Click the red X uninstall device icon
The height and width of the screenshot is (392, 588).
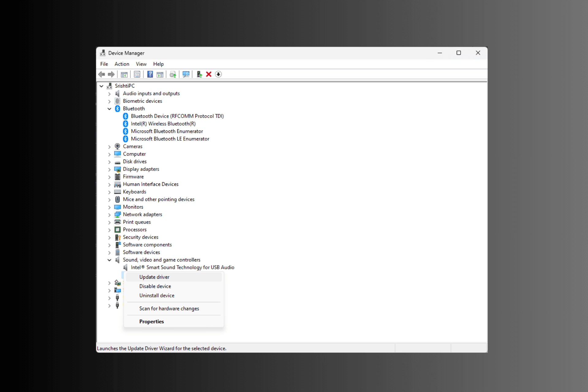209,74
